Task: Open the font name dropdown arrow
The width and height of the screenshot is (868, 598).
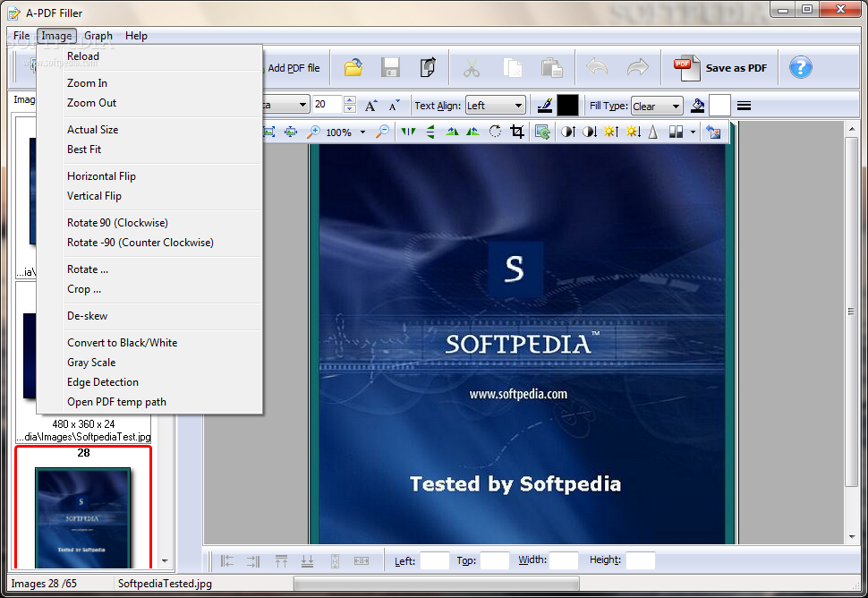Action: (x=302, y=105)
